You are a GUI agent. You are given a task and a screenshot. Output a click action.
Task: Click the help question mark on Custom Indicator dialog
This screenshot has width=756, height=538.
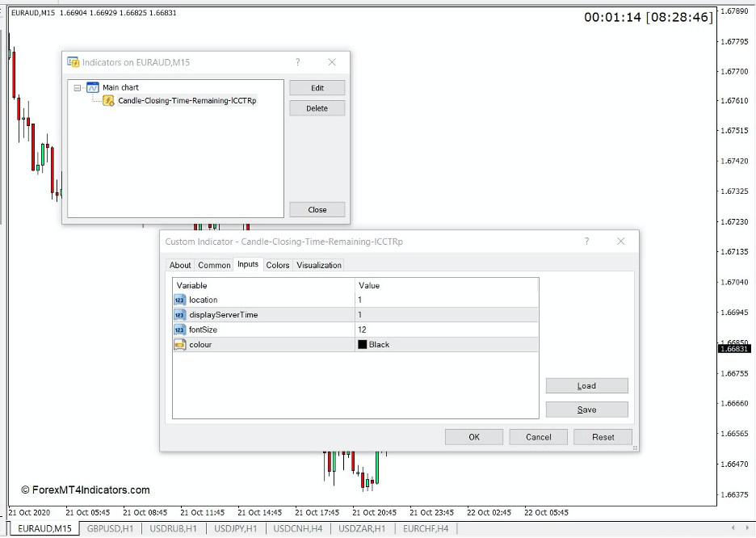[x=586, y=241]
